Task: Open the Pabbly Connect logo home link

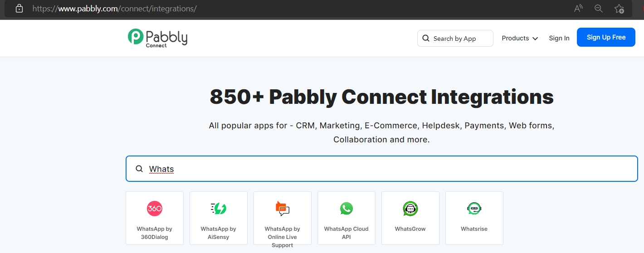Action: coord(157,38)
